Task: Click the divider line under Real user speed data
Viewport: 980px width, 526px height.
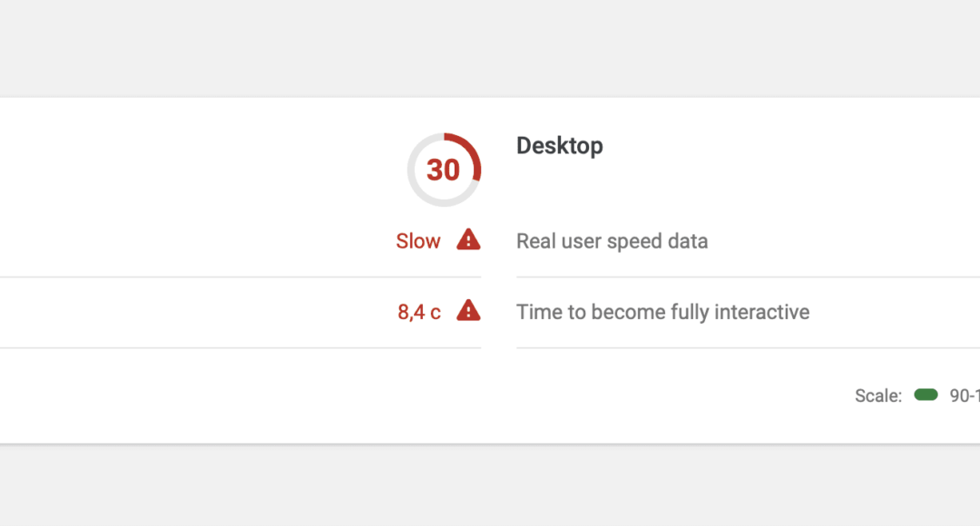Action: pos(748,277)
